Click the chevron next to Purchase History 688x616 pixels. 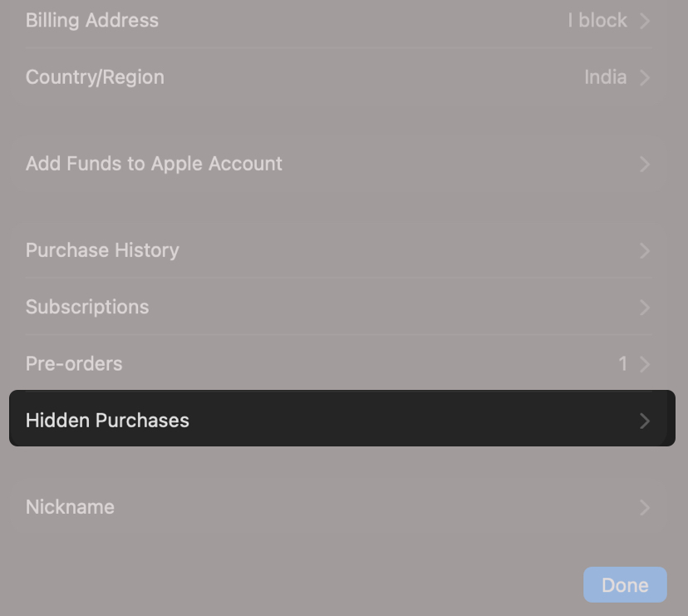tap(645, 250)
